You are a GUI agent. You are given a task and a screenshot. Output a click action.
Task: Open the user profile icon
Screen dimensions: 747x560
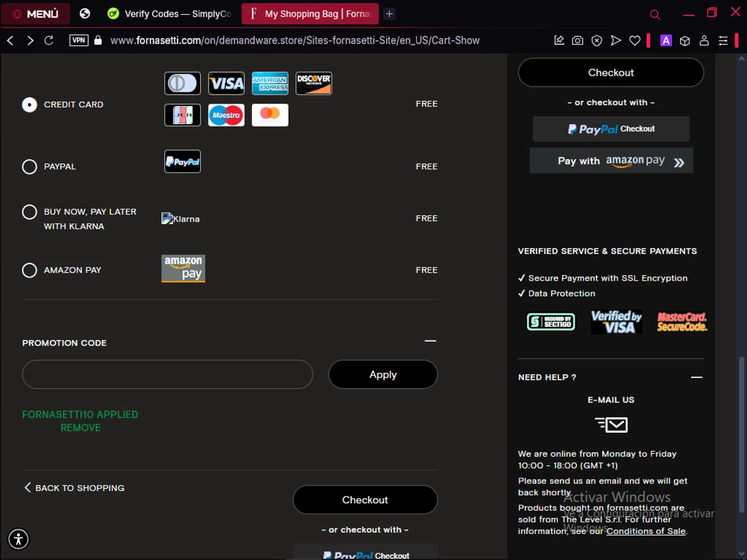(704, 40)
